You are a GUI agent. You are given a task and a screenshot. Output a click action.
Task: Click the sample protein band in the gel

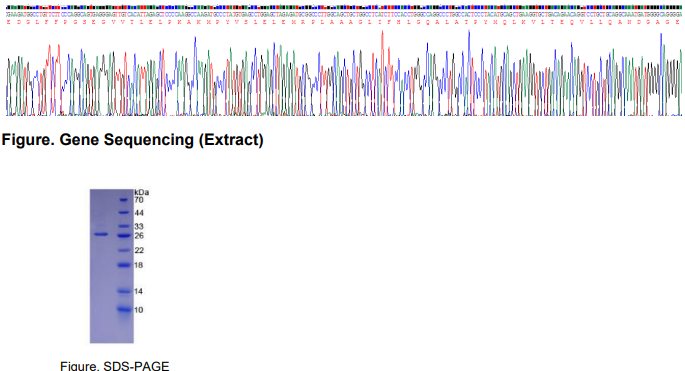click(x=101, y=234)
